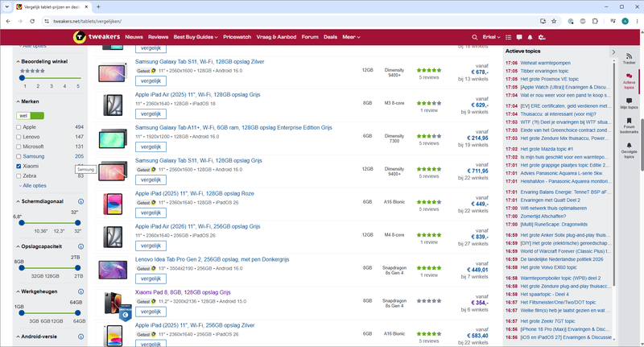Check the Microsoft brand filter

[x=19, y=147]
